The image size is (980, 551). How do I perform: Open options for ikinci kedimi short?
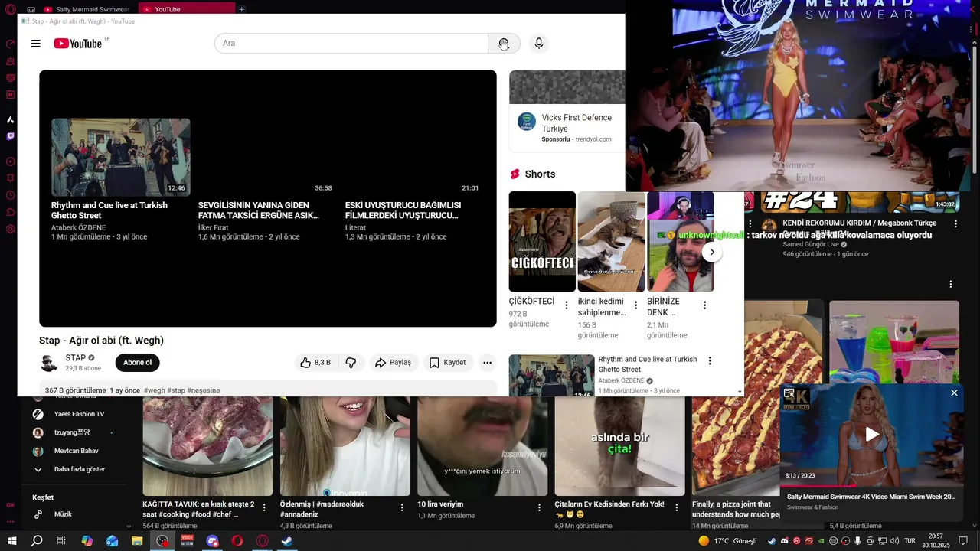tap(635, 305)
